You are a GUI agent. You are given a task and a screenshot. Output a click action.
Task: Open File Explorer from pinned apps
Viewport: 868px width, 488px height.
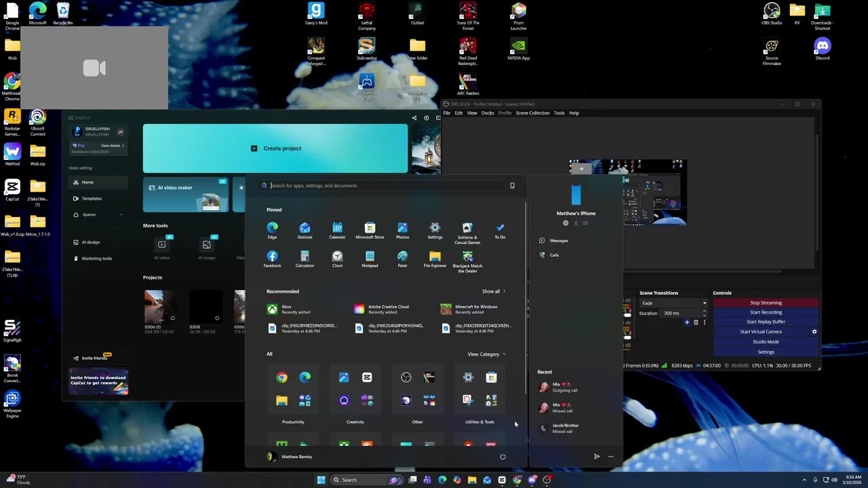[435, 259]
